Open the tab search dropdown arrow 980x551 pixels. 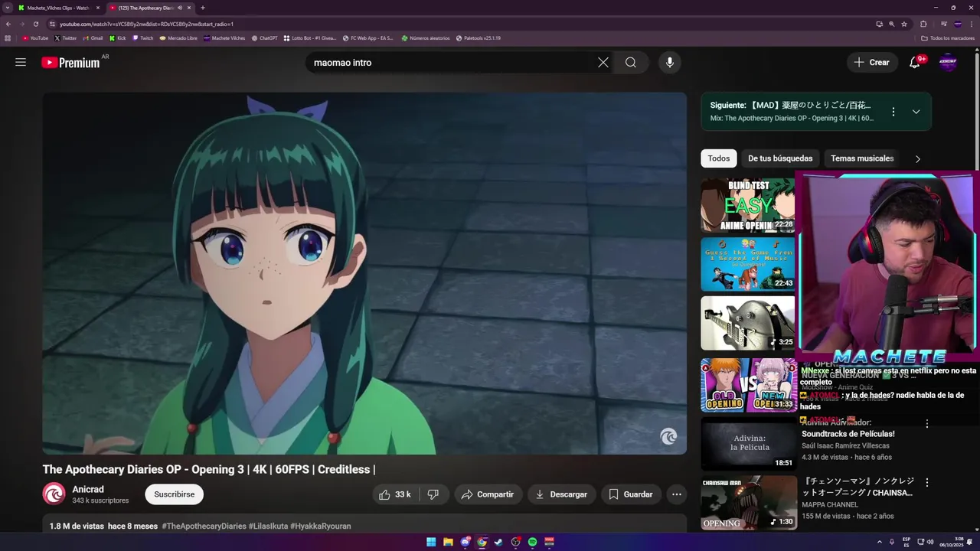[x=8, y=8]
